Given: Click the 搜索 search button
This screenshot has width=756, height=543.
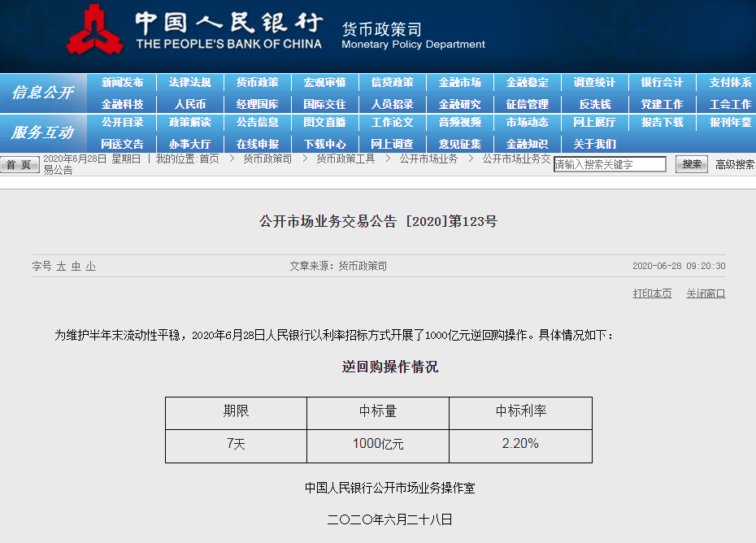Looking at the screenshot, I should 692,164.
